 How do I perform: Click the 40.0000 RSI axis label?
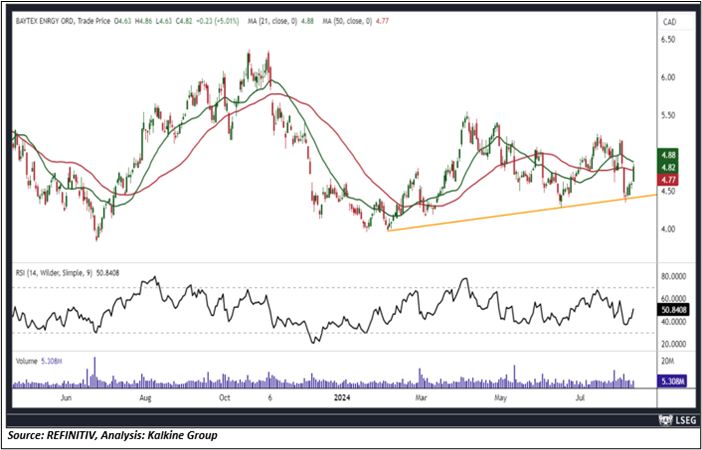click(x=673, y=322)
